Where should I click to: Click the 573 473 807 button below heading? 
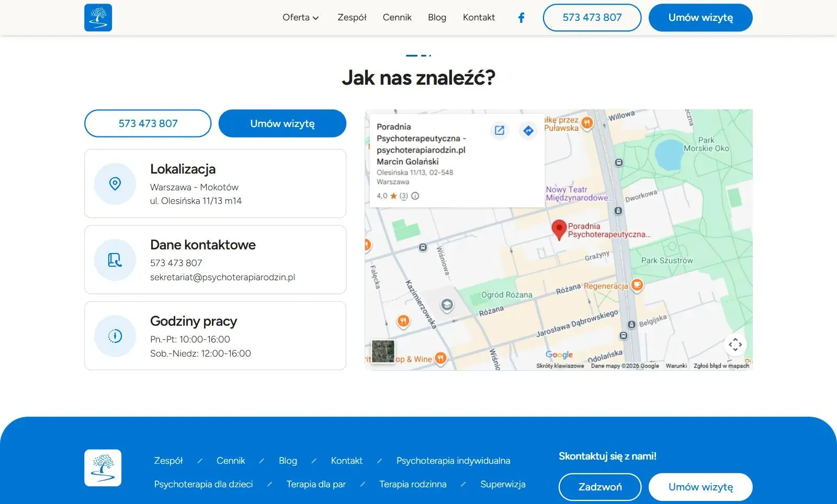click(148, 123)
